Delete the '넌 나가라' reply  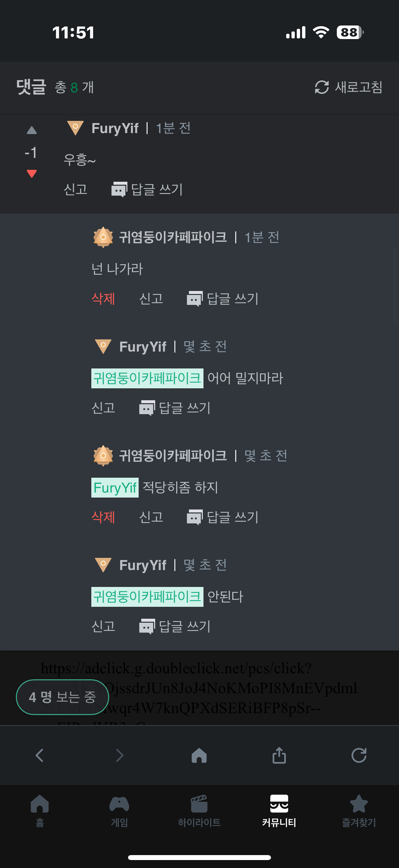pyautogui.click(x=103, y=299)
